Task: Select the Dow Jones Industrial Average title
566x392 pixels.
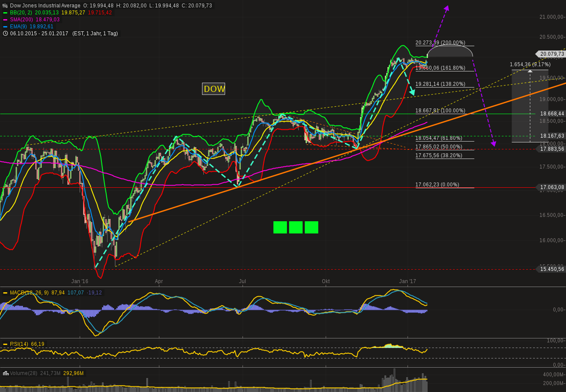Action: point(45,6)
